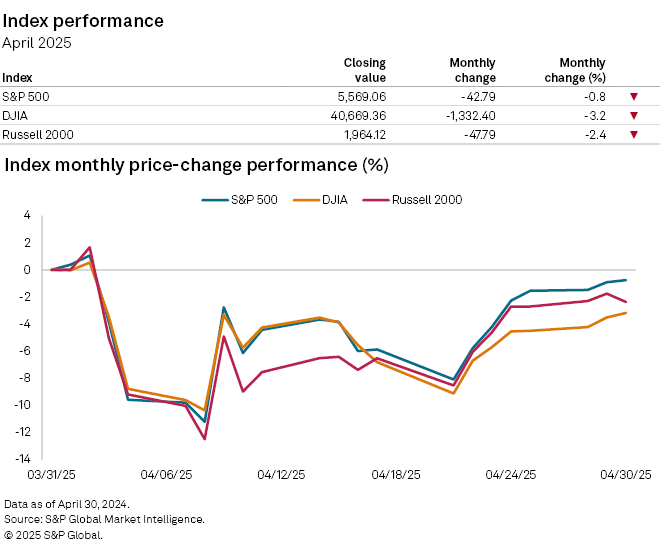Screen dimensions: 660x552
Task: Click the Closing value column header
Action: coord(364,70)
